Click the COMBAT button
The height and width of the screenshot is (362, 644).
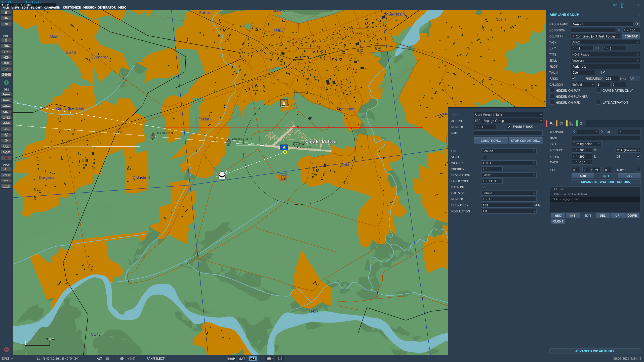(x=631, y=36)
